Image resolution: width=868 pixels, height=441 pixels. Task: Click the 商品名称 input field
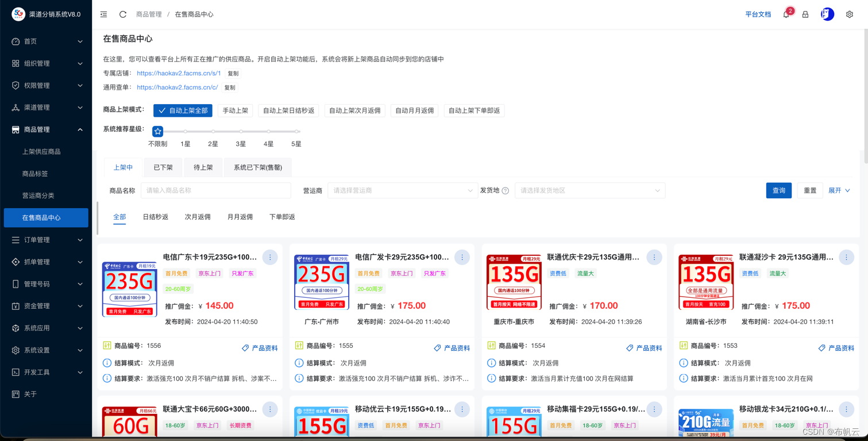point(216,190)
